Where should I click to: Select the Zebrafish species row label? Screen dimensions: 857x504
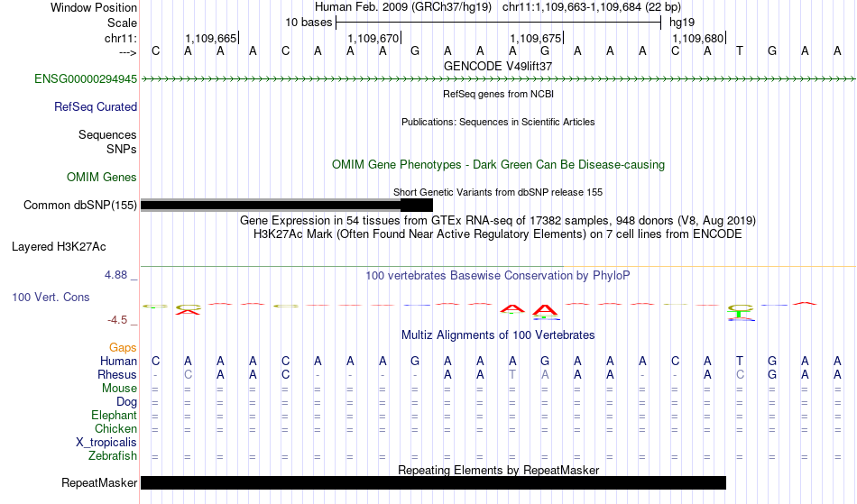pyautogui.click(x=113, y=456)
